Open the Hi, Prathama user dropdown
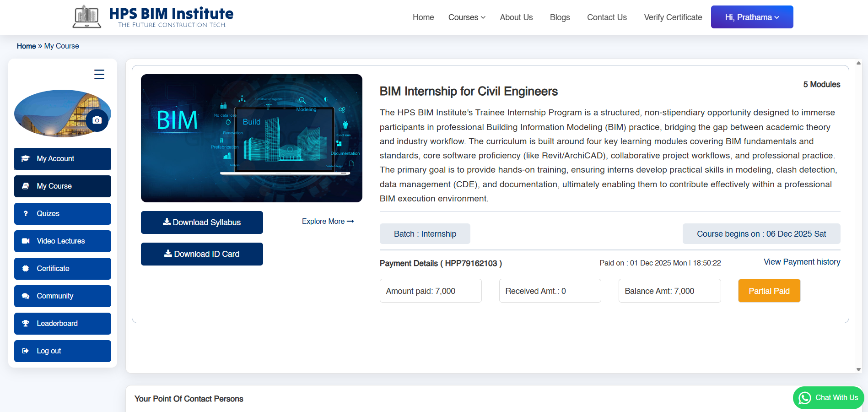This screenshot has width=868, height=412. [752, 17]
